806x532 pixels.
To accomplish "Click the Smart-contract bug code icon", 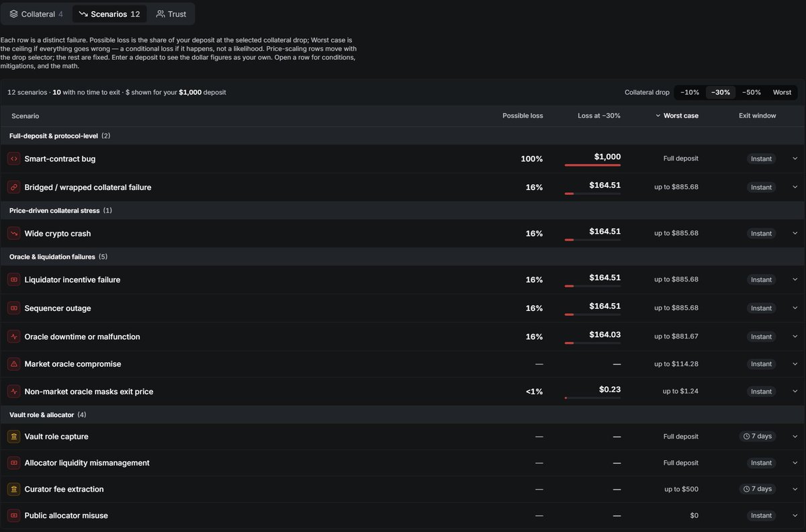I will pyautogui.click(x=13, y=159).
